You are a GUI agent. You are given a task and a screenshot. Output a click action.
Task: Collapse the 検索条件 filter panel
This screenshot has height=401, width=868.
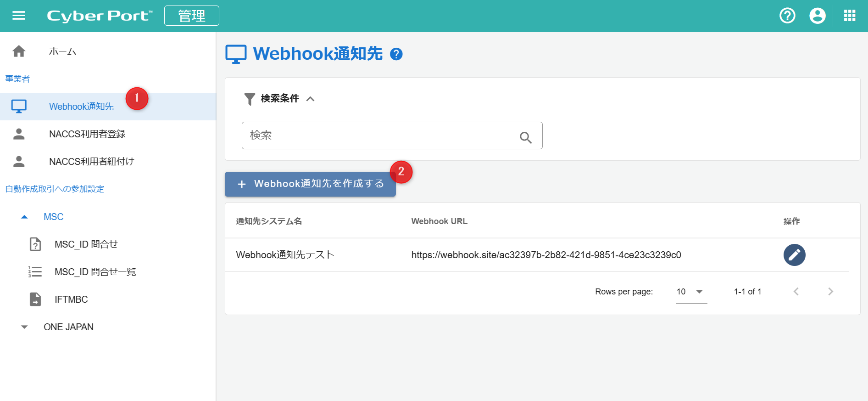click(311, 99)
